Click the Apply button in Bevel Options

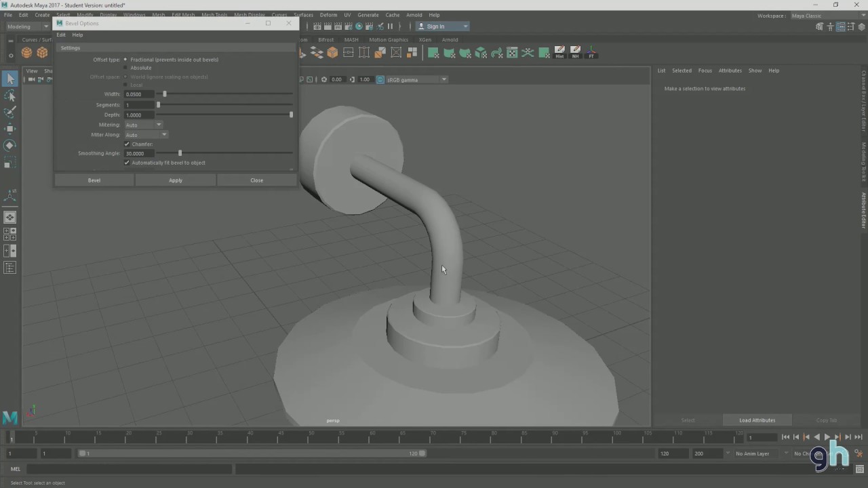coord(176,180)
